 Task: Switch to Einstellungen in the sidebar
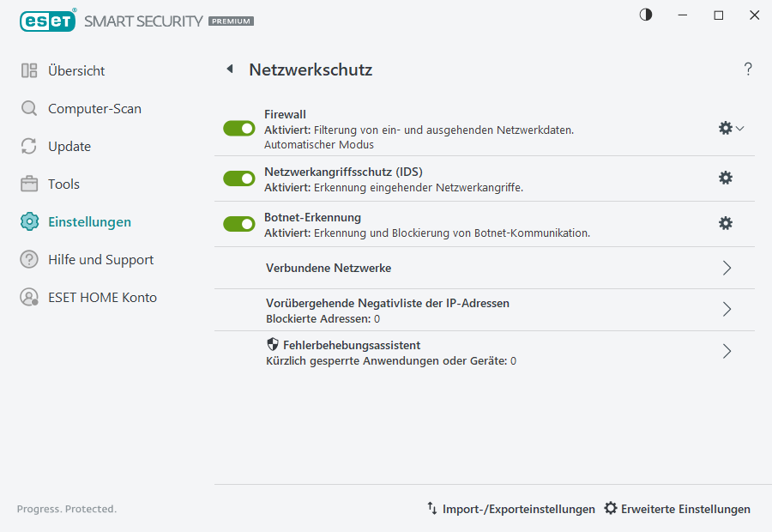30,221
